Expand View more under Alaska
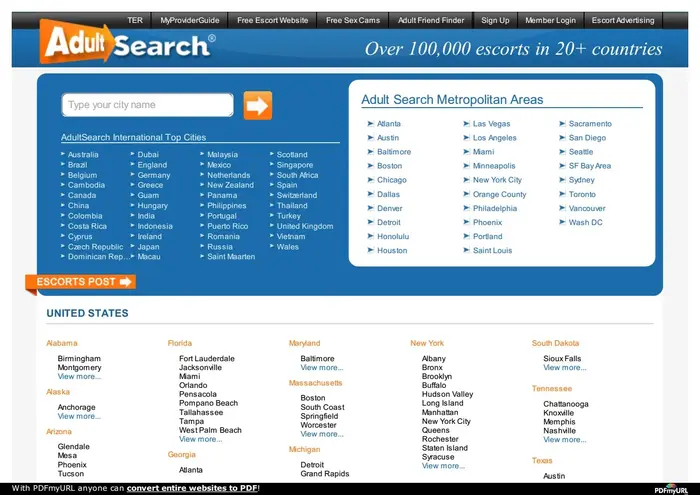 [x=79, y=416]
